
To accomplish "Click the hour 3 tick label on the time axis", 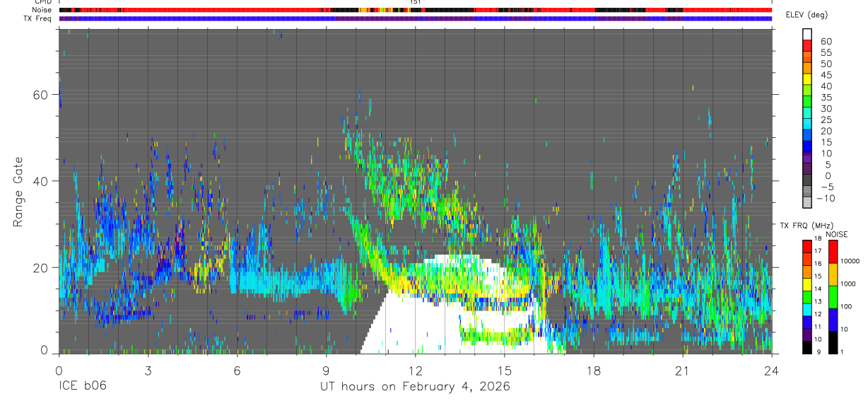I will (148, 371).
